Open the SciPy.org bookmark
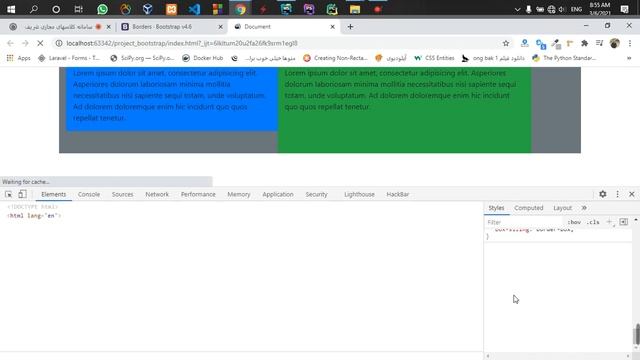 142,58
